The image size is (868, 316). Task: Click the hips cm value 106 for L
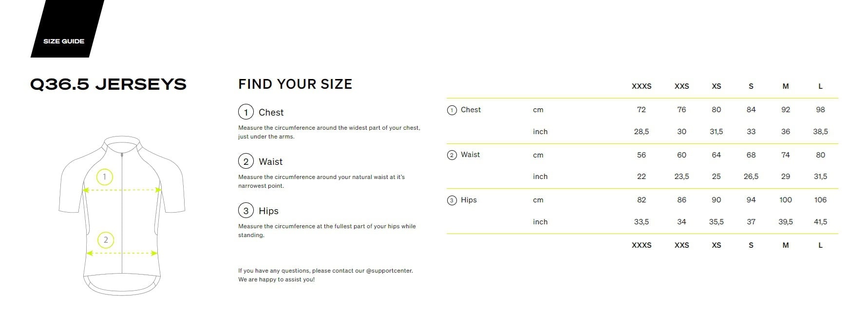[820, 200]
